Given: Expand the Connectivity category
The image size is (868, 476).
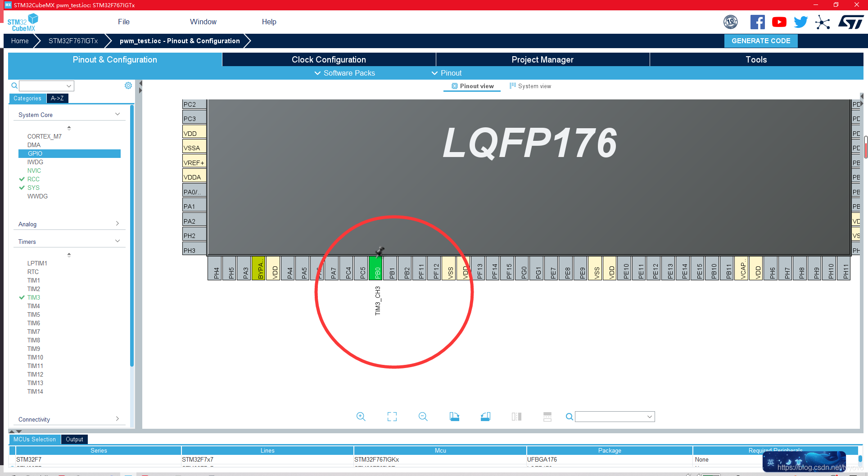Looking at the screenshot, I should point(69,419).
